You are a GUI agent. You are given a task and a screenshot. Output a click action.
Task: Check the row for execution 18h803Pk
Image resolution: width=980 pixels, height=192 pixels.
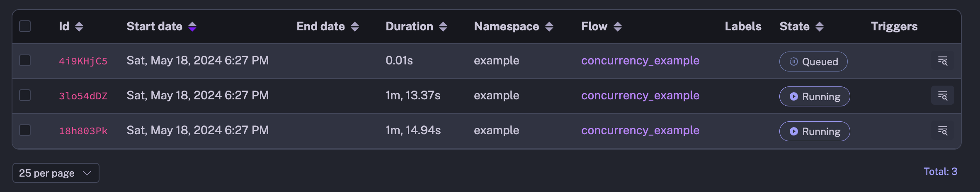[x=25, y=130]
